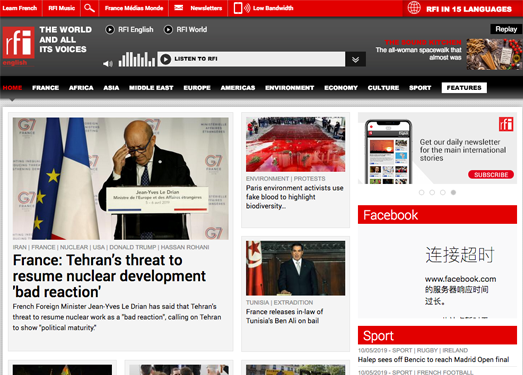Play the RFI English stream
The height and width of the screenshot is (375, 523).
click(110, 30)
